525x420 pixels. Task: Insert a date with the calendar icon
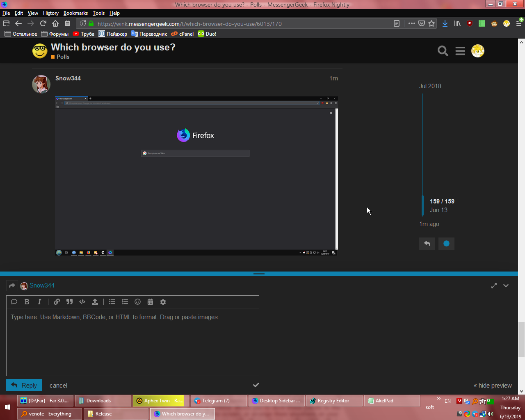tap(150, 302)
